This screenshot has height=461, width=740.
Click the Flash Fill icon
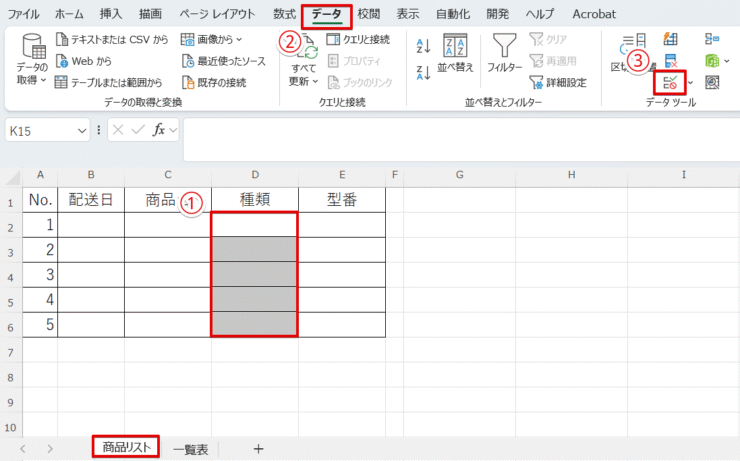click(670, 39)
